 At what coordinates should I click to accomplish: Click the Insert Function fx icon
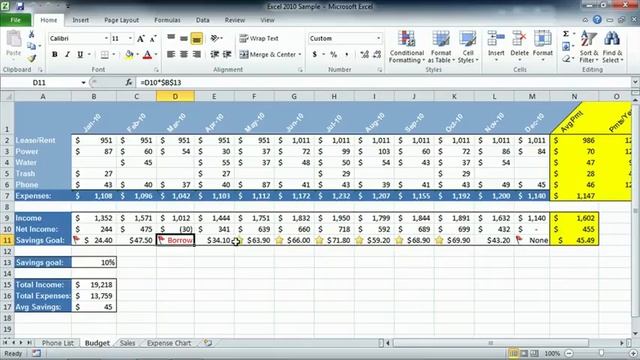pyautogui.click(x=129, y=83)
